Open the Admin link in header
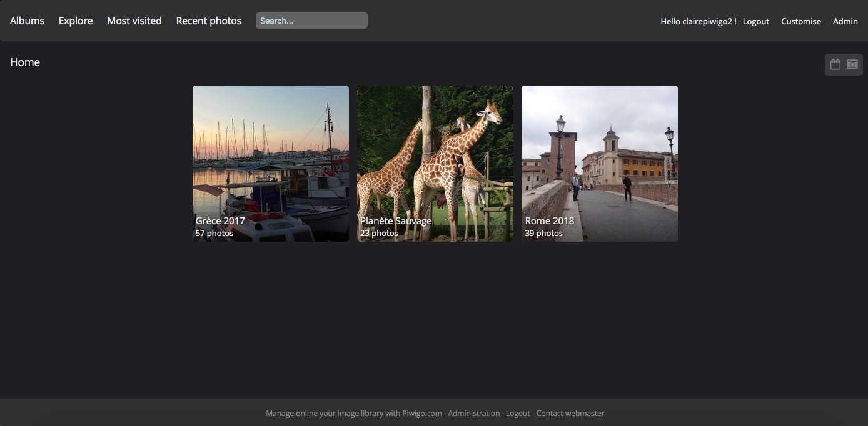This screenshot has width=868, height=426. 845,21
